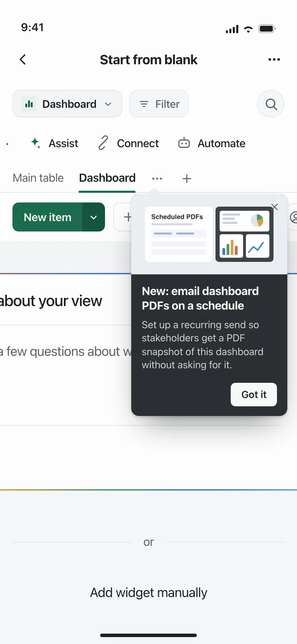Expand the New item dropdown arrow
This screenshot has width=297, height=644.
[x=94, y=217]
